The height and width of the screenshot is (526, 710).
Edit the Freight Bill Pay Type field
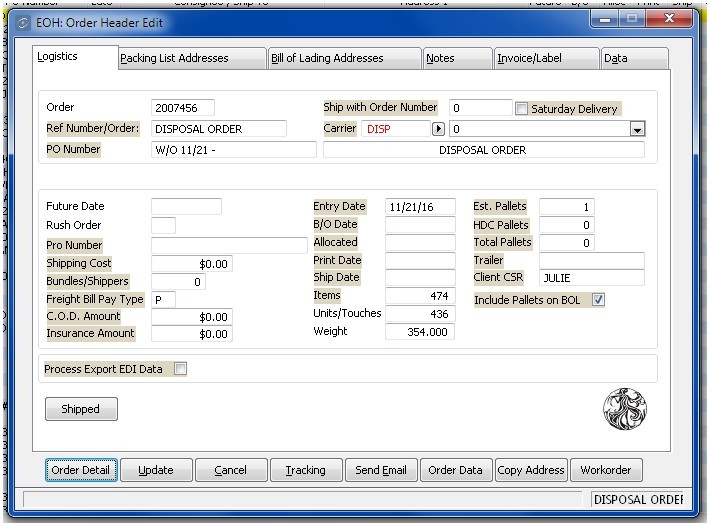coord(163,300)
